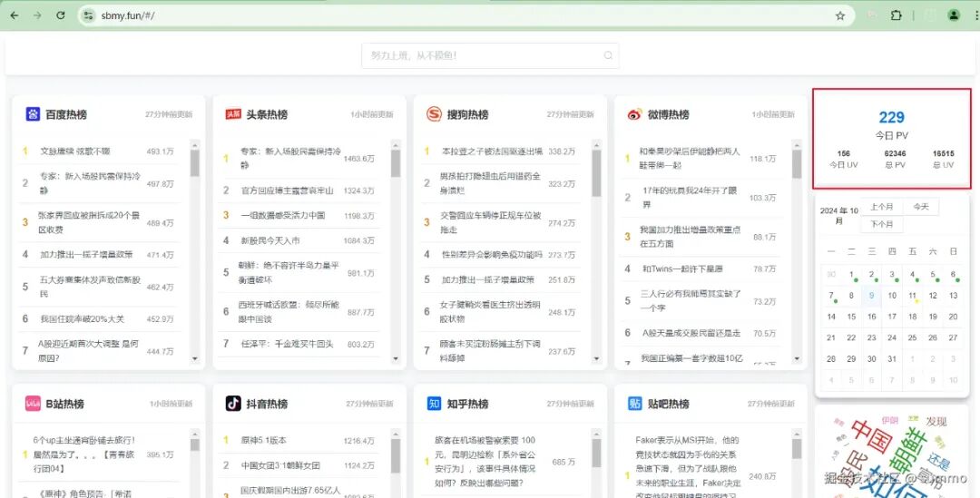Click the 头条热榜 red logo
This screenshot has width=980, height=498.
click(x=233, y=113)
